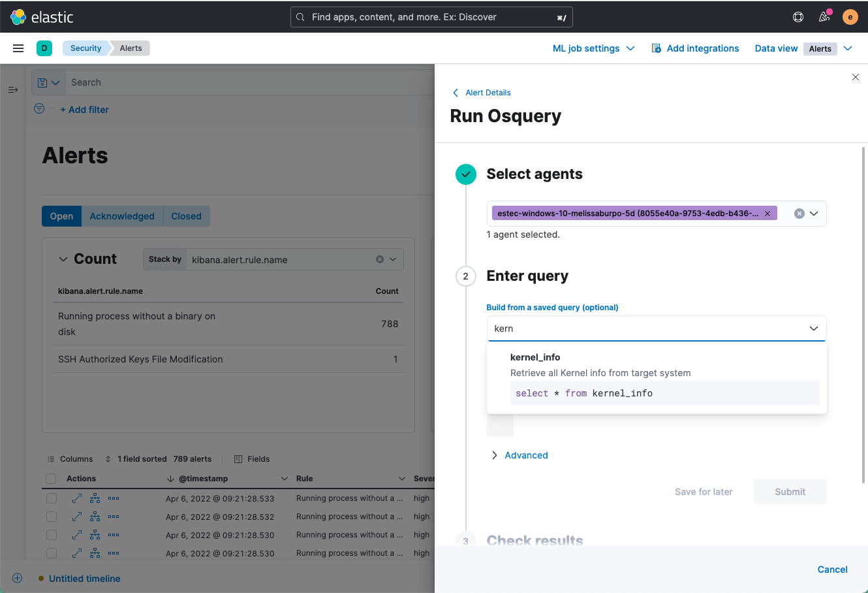868x593 pixels.
Task: Open the Data view Alerts dropdown
Action: point(829,48)
